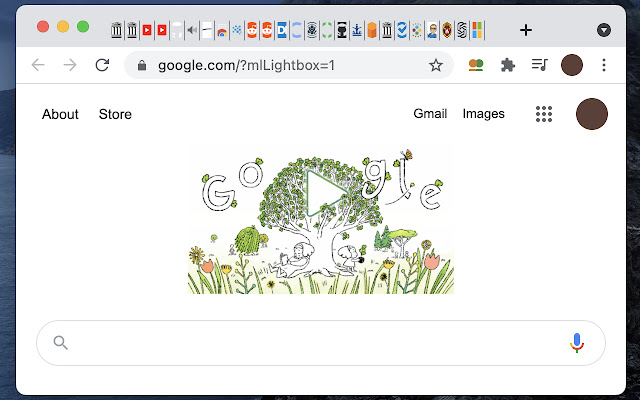Open the Google apps grid
Viewport: 640px width, 400px height.
click(x=544, y=114)
